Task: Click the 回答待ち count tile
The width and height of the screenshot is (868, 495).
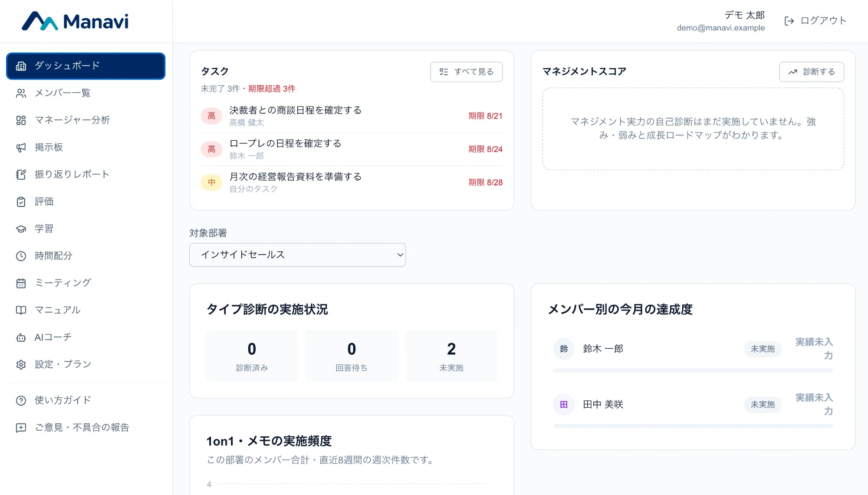Action: [352, 356]
